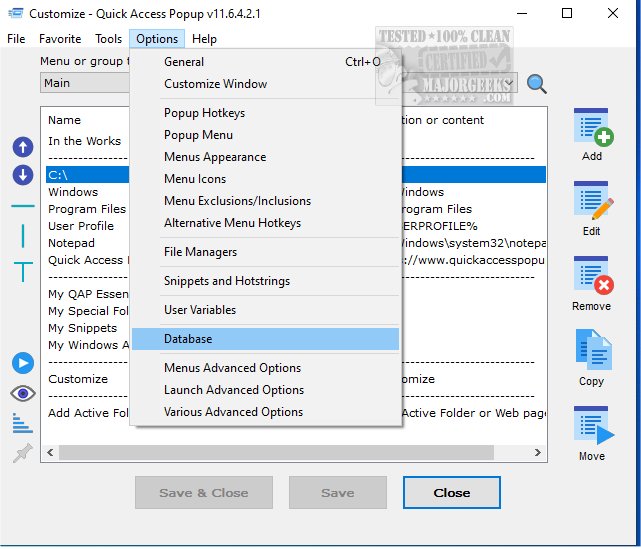Click the horizontal scrollbar thumb
The height and width of the screenshot is (549, 641).
tap(276, 453)
